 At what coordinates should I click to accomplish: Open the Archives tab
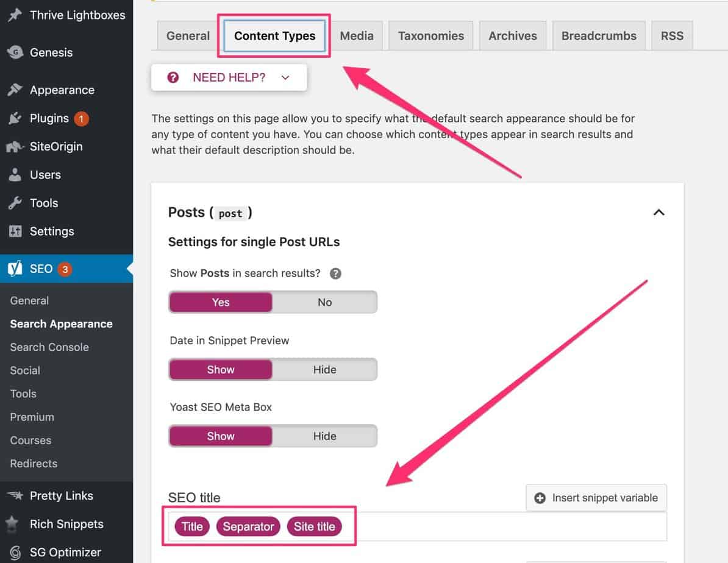513,36
